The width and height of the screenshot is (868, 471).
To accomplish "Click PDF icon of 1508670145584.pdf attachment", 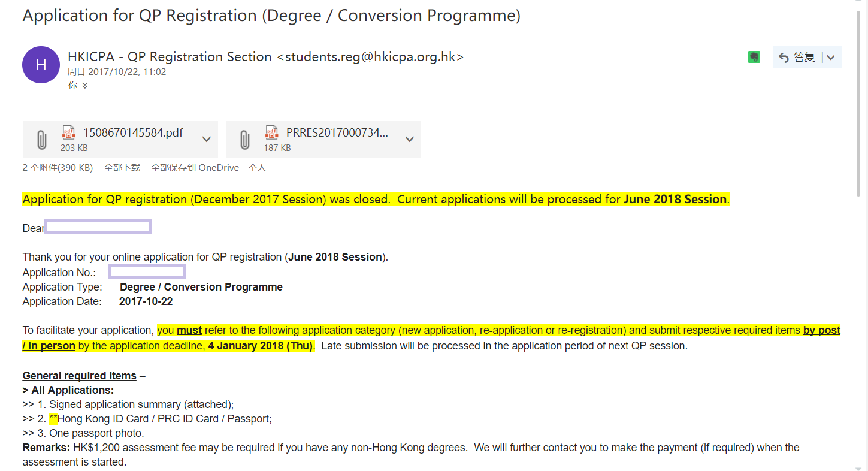I will (x=69, y=133).
